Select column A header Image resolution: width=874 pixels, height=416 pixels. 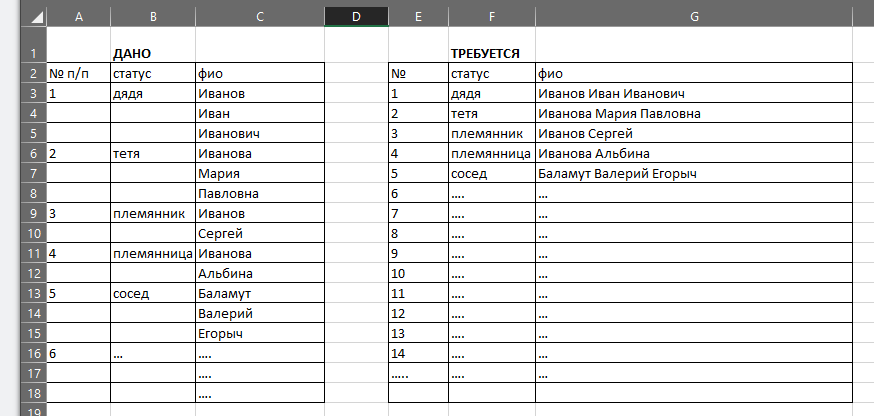click(79, 17)
